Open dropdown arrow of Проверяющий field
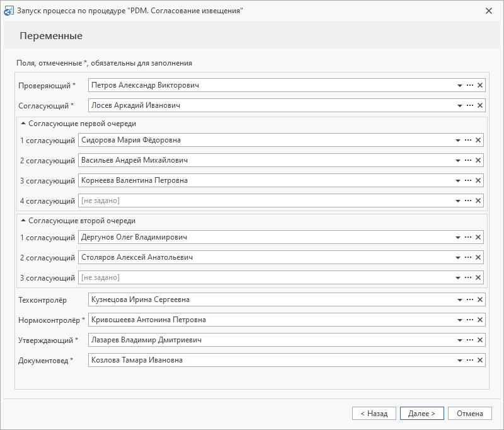This screenshot has width=504, height=430. (x=460, y=86)
